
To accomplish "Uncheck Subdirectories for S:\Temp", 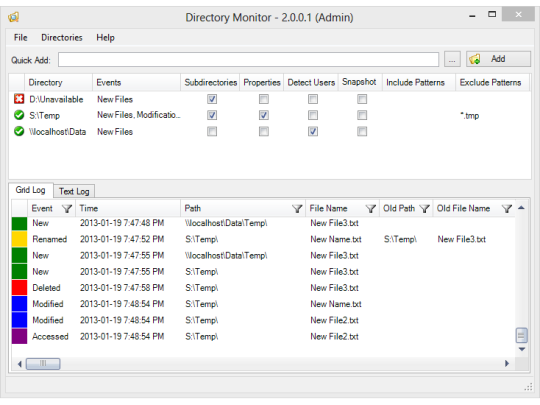I will (x=212, y=115).
